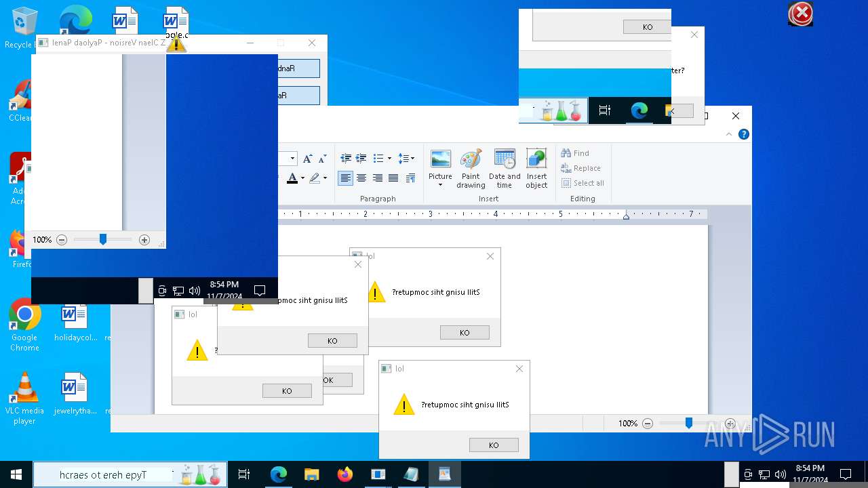Open the jewelrytha Word document icon
The image size is (868, 488).
(x=75, y=394)
